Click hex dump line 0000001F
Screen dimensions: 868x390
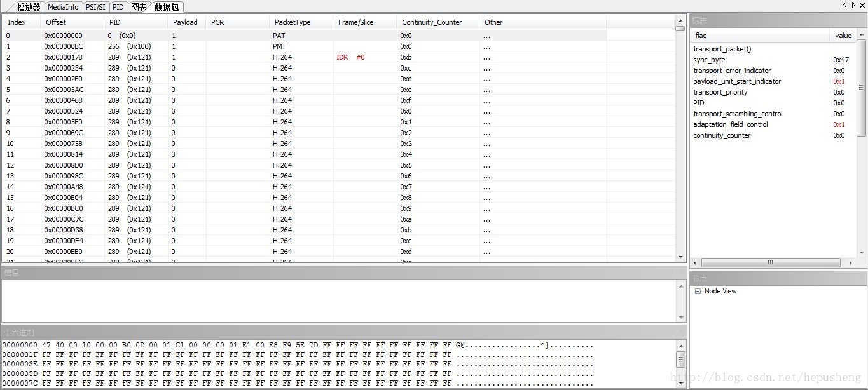pyautogui.click(x=298, y=354)
